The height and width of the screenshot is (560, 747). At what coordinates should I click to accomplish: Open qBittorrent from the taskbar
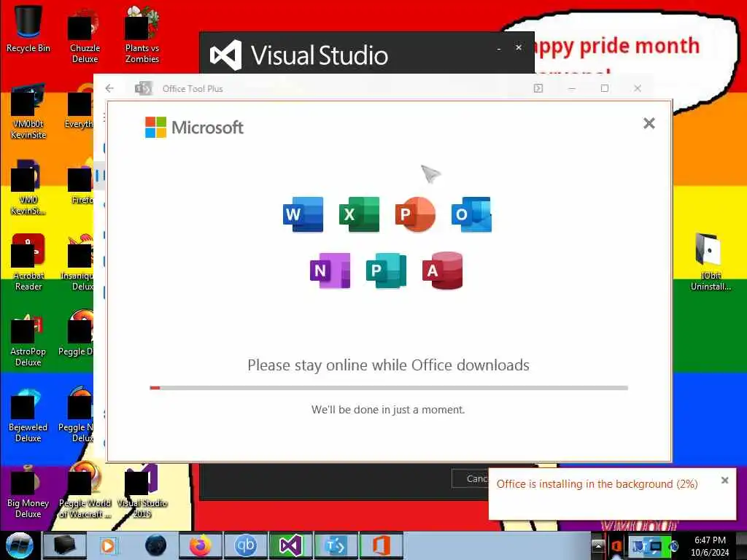click(x=246, y=545)
